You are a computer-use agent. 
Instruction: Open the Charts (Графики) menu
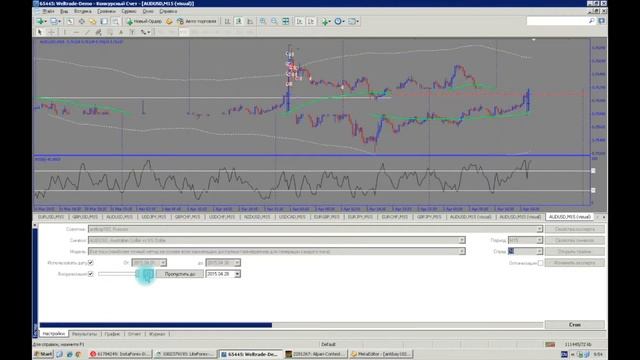[106, 11]
